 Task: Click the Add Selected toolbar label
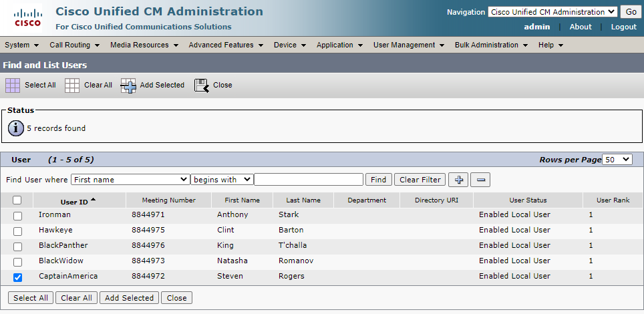point(162,85)
